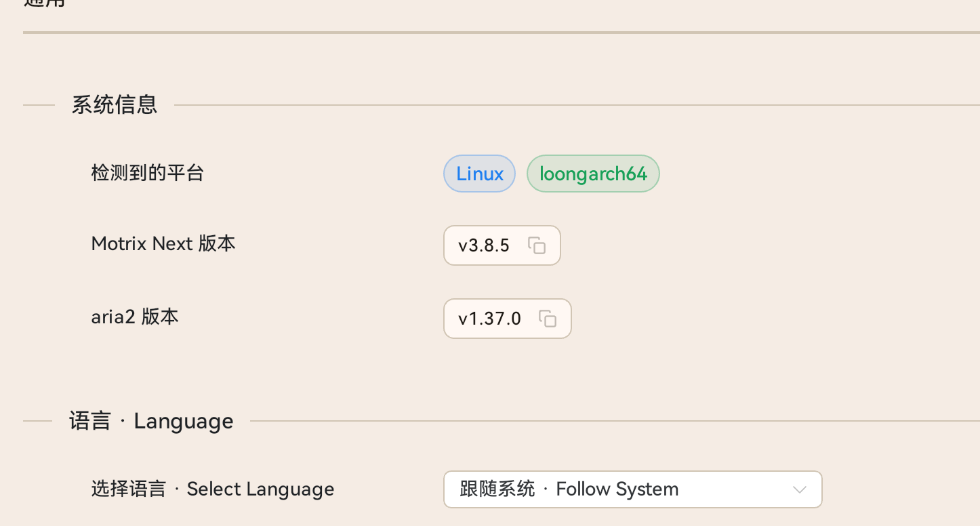Copy the Motrix Next version v3.8.5
The image size is (980, 526).
coord(537,245)
